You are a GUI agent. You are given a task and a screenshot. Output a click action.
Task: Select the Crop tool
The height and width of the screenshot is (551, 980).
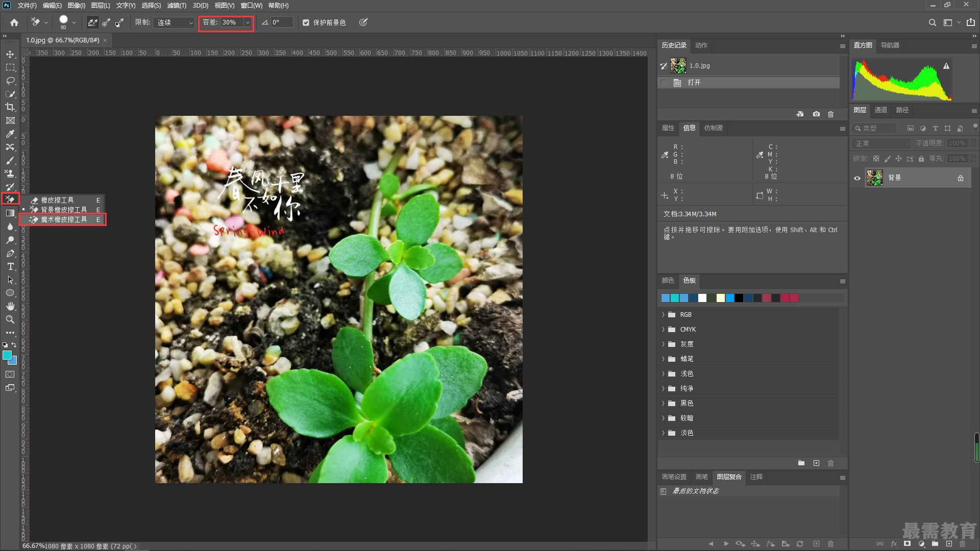tap(10, 107)
